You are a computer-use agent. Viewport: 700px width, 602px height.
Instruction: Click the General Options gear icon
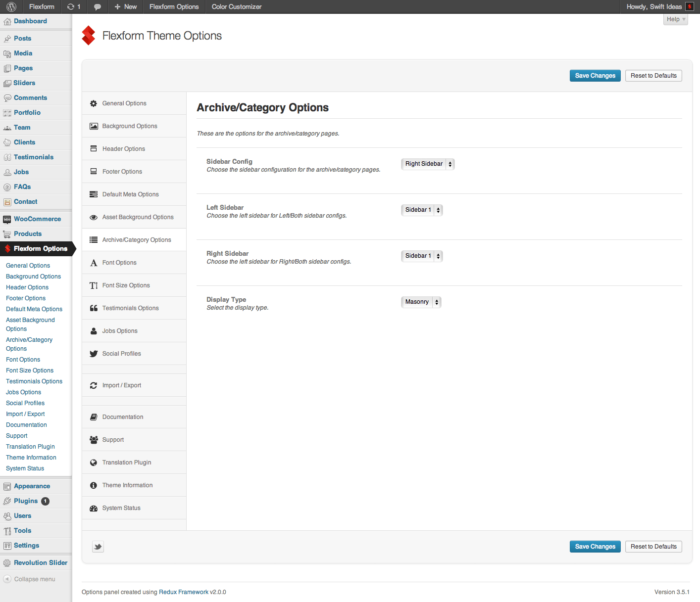(x=94, y=103)
